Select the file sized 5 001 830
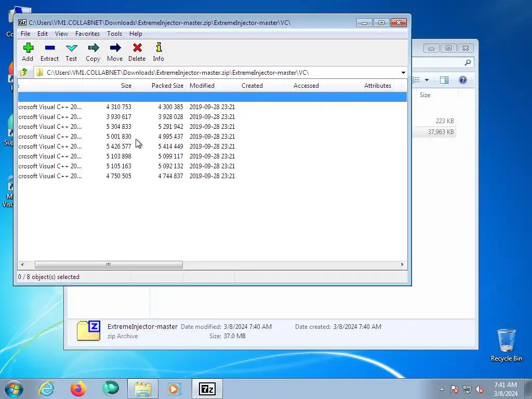532x399 pixels. tap(212, 137)
